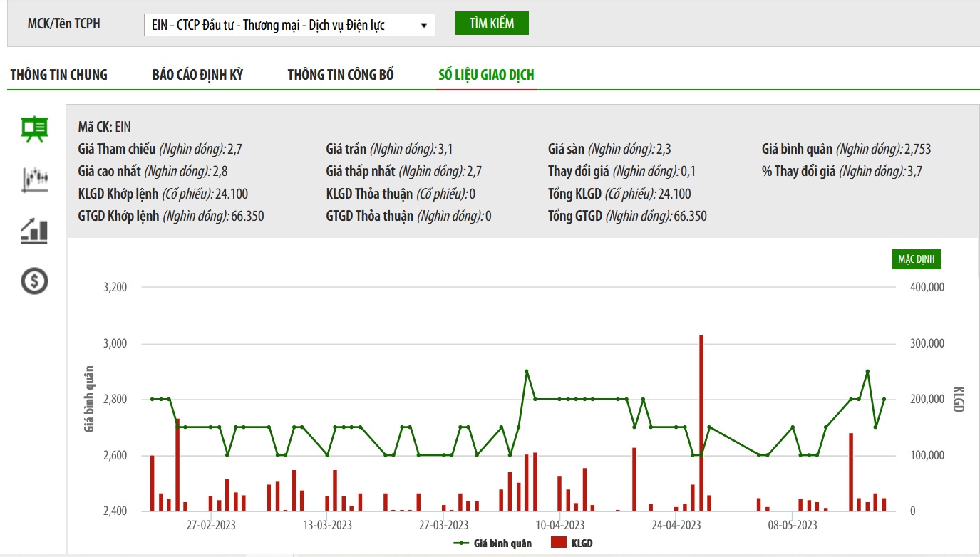Click the 27-02-2023 date axis label
Image resolution: width=980 pixels, height=557 pixels.
point(211,526)
